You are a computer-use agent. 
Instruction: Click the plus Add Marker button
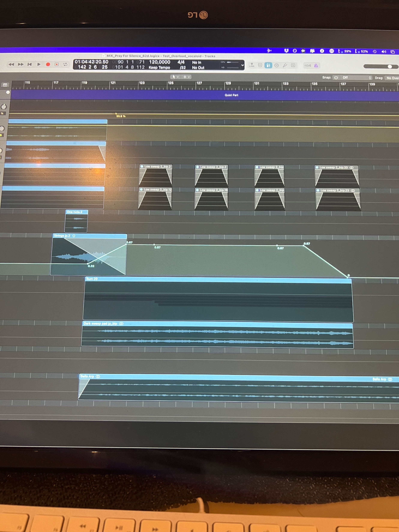pyautogui.click(x=8, y=92)
